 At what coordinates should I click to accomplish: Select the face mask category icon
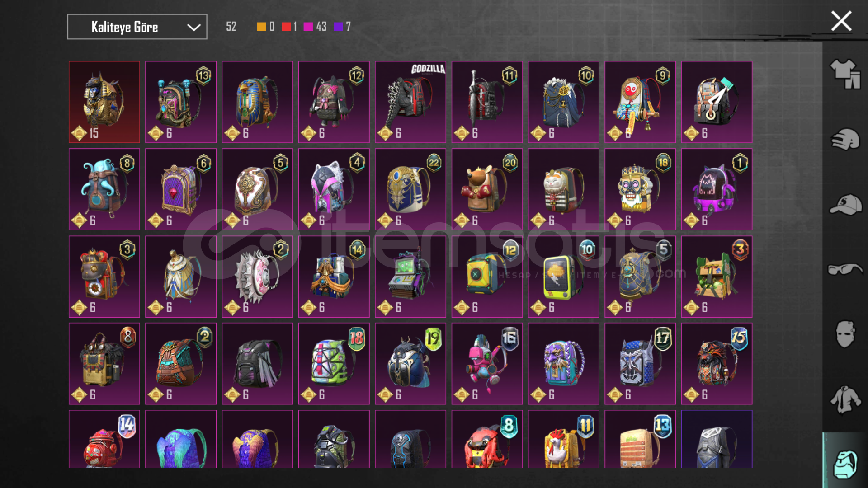(x=845, y=334)
